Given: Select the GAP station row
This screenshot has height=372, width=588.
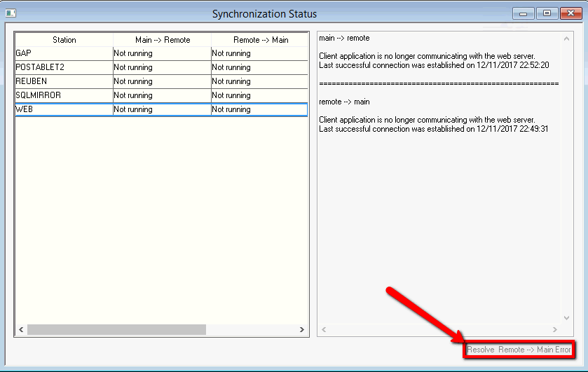Looking at the screenshot, I should (63, 53).
